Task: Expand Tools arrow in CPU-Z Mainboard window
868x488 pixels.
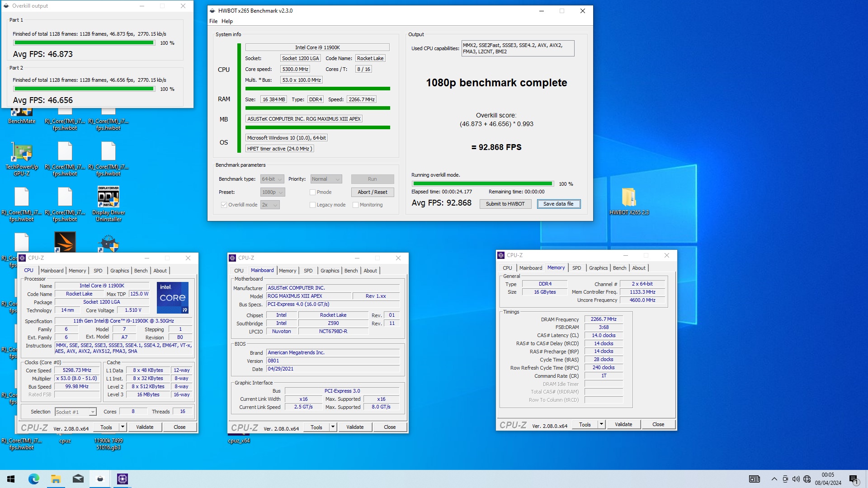Action: (x=333, y=427)
